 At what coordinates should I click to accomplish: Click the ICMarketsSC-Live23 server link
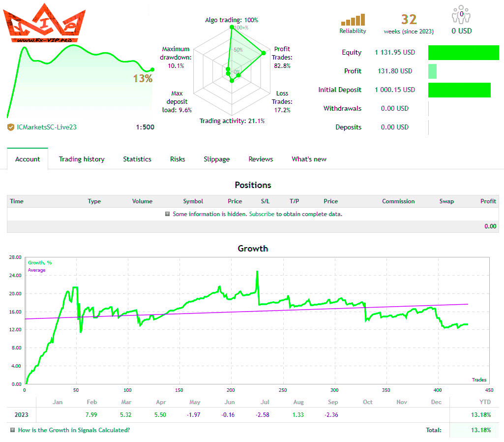(47, 127)
